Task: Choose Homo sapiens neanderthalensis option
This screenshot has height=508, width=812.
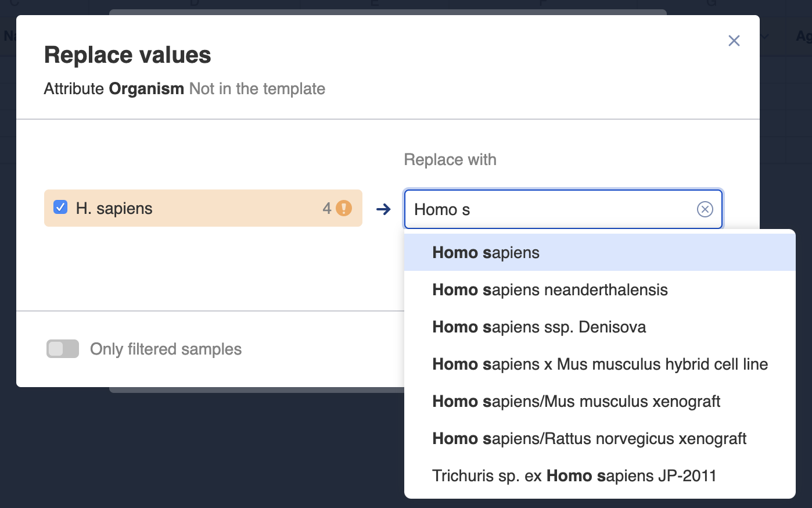Action: [599, 289]
